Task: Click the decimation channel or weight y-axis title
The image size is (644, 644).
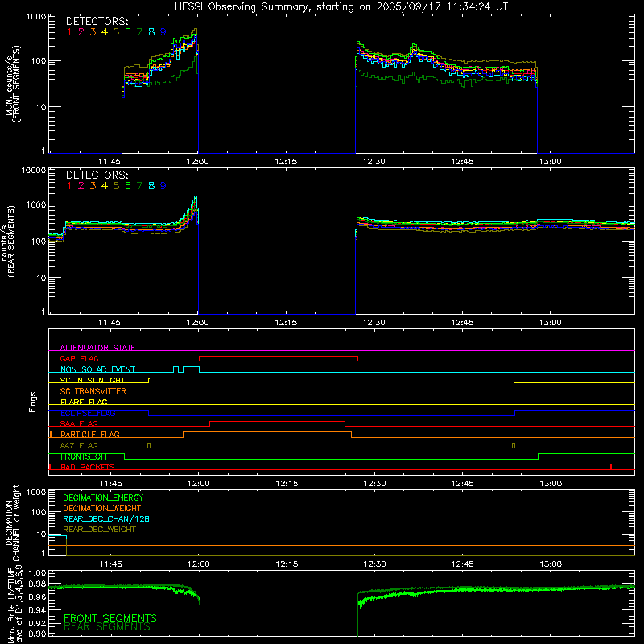Action: point(12,522)
